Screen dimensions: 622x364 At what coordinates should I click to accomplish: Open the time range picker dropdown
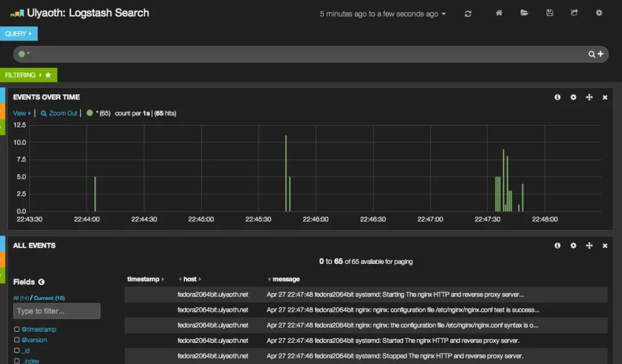pos(383,14)
